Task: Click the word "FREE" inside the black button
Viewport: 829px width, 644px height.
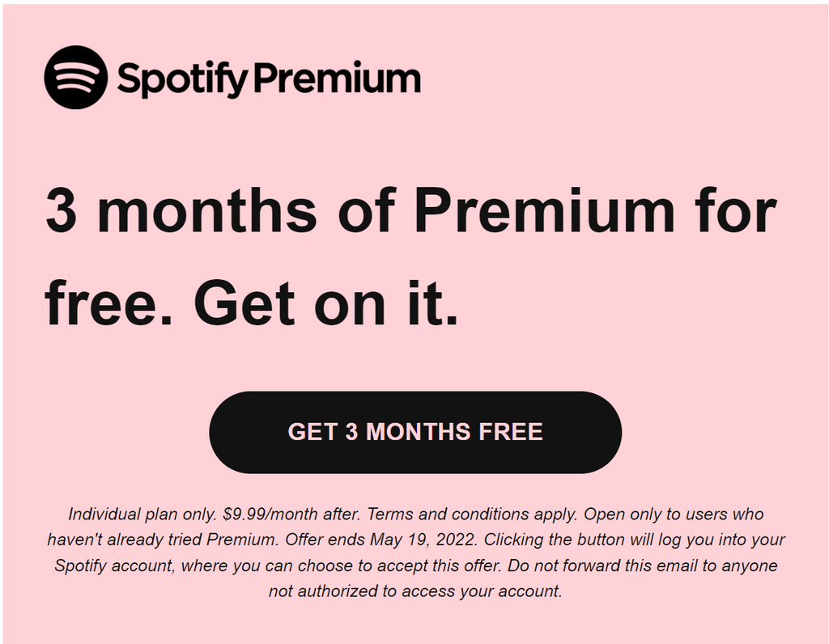Action: click(510, 431)
